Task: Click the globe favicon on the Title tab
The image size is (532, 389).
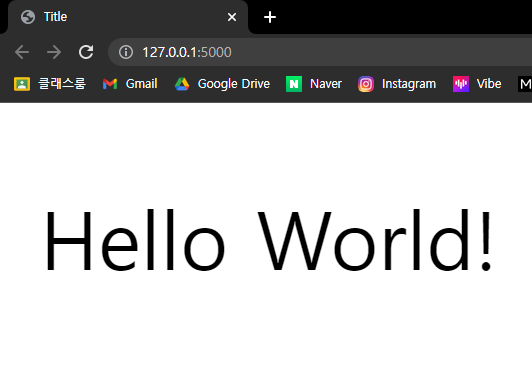Action: click(28, 17)
